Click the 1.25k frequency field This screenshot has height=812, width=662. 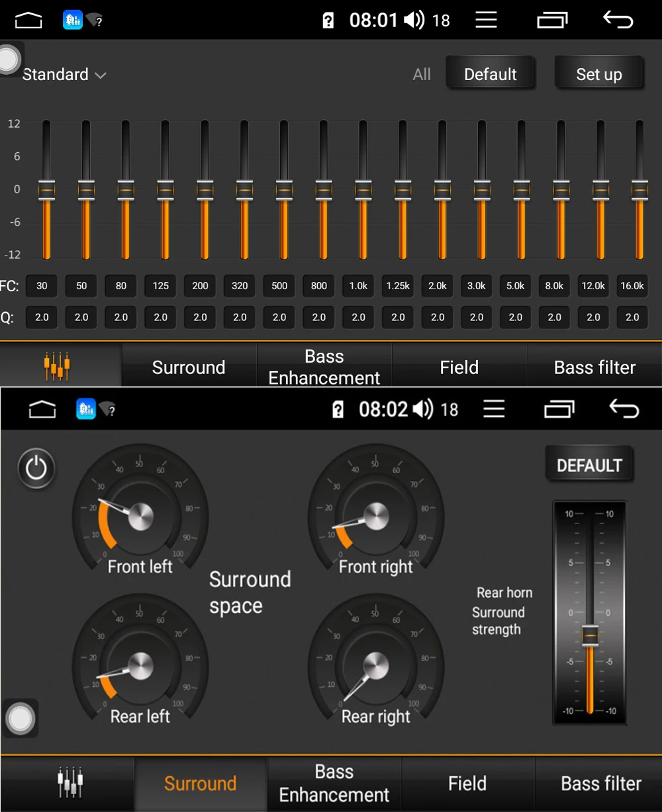click(398, 286)
